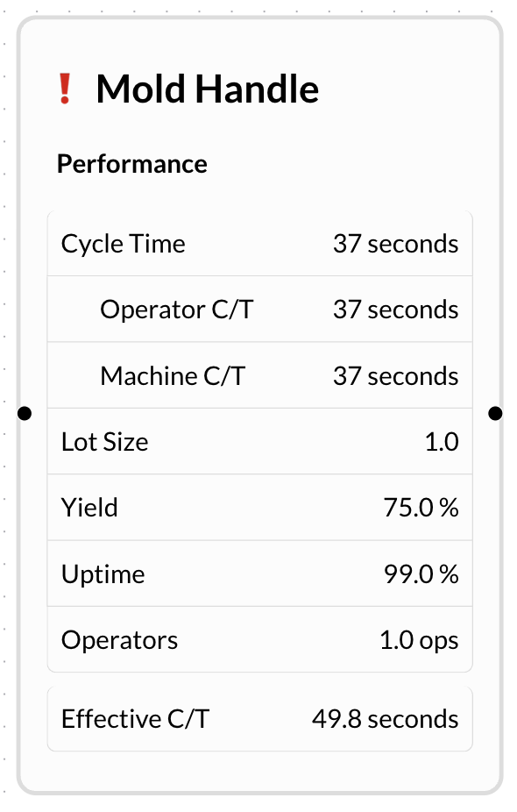Click the Lot Size label
The image size is (517, 812).
pos(104,442)
